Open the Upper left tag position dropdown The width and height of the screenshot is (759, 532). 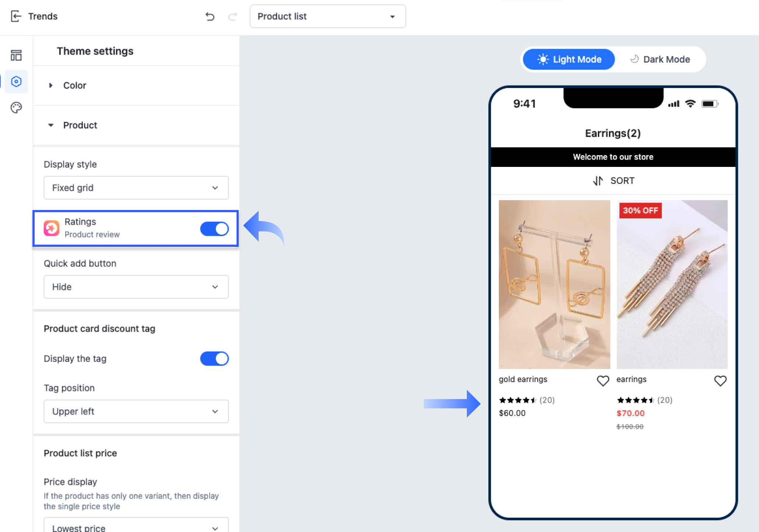tap(136, 412)
